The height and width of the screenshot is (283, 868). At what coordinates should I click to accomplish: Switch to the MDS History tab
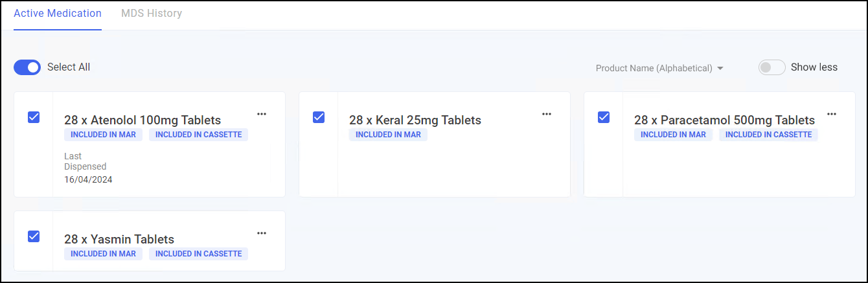tap(152, 13)
